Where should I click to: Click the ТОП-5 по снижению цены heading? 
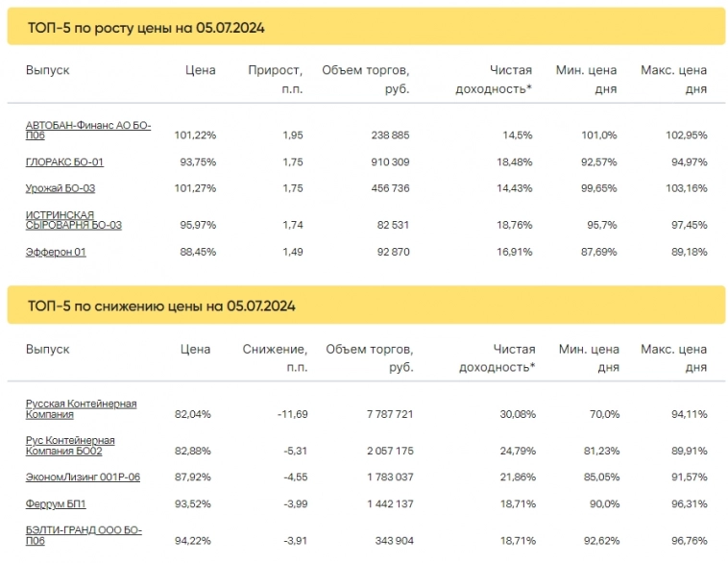point(161,306)
